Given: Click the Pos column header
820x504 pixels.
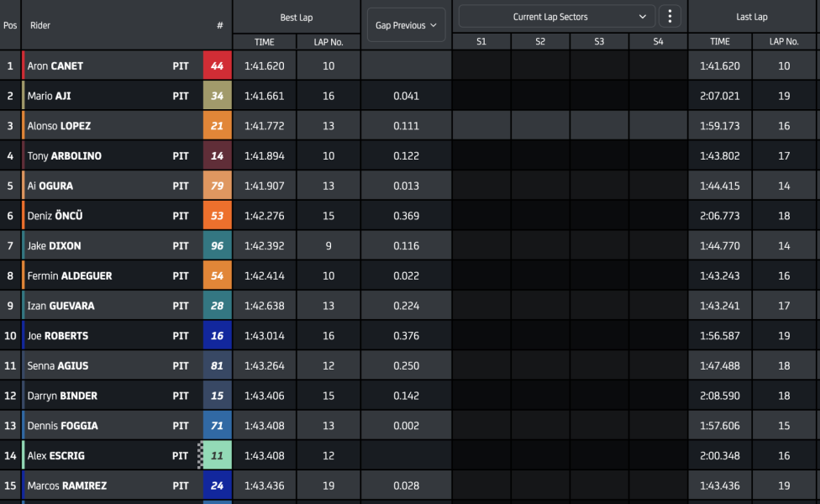Looking at the screenshot, I should tap(10, 25).
